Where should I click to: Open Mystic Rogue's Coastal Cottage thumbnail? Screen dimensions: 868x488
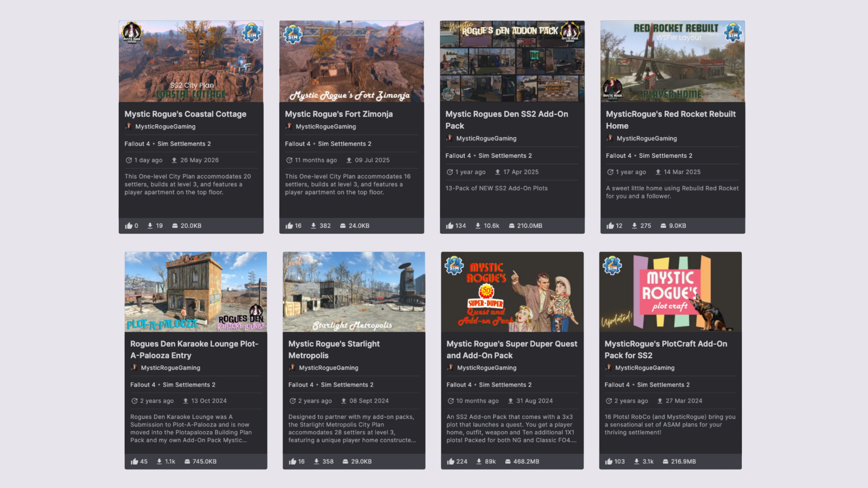[x=191, y=61]
